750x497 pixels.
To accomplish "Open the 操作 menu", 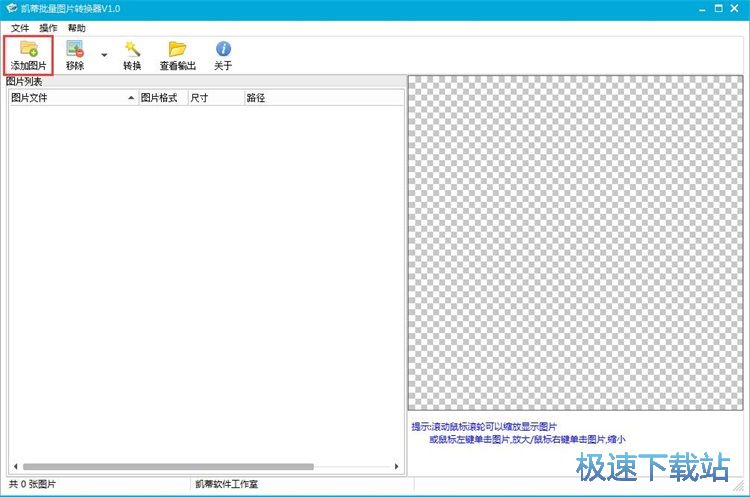I will coord(48,28).
